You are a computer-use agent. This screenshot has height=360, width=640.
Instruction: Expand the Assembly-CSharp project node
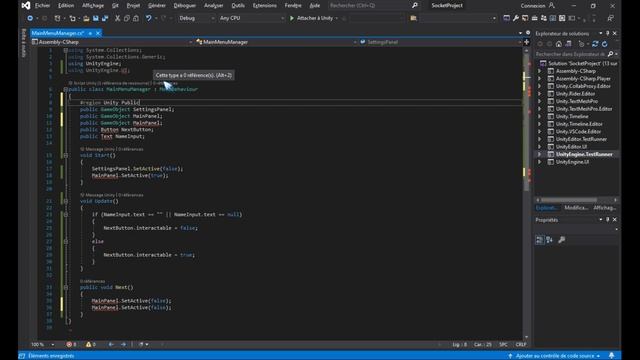coord(540,71)
